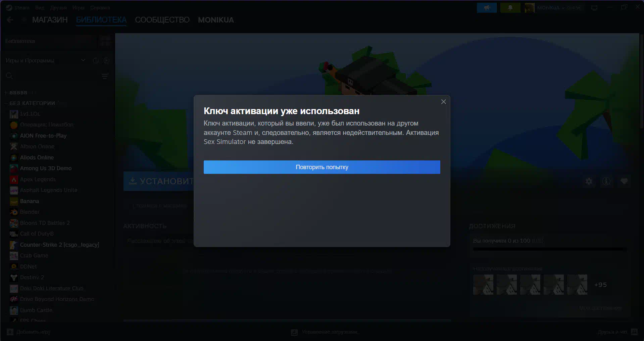Switch to the СООБЩЕСТВО tab
The width and height of the screenshot is (644, 341).
[162, 20]
